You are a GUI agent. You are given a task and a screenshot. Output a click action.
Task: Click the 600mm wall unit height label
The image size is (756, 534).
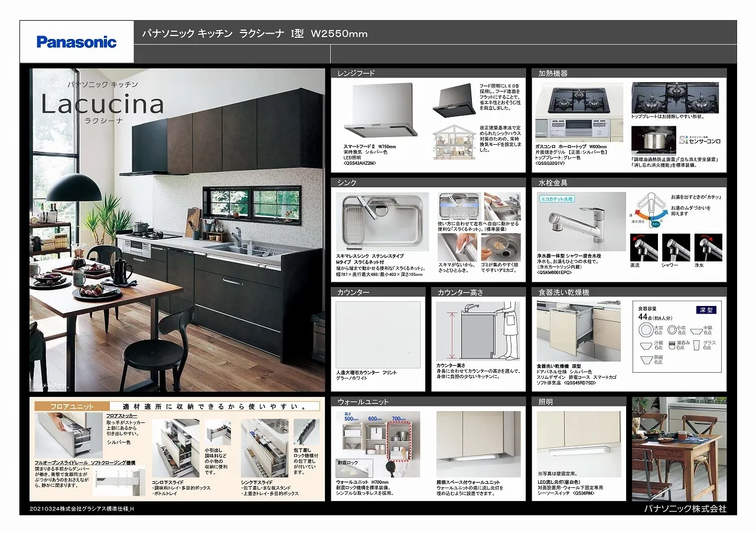pos(375,418)
